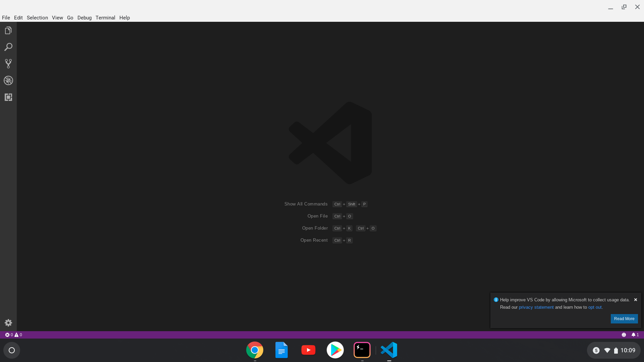Open the Debug menu
This screenshot has height=362, width=644.
(x=85, y=18)
